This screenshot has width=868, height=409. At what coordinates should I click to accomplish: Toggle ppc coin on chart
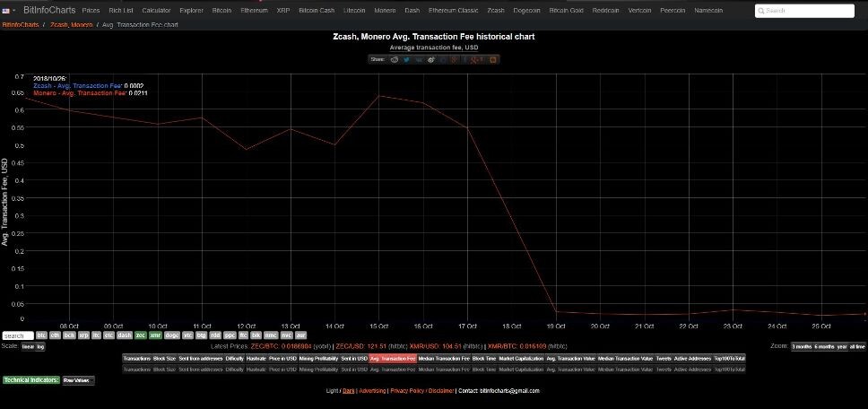230,335
